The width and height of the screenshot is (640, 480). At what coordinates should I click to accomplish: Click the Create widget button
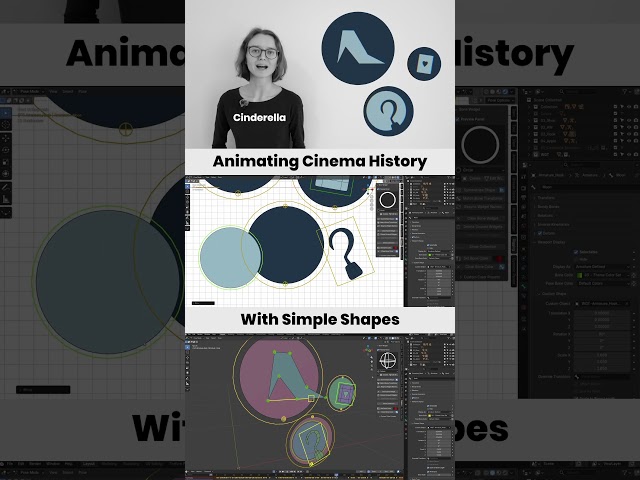474,178
